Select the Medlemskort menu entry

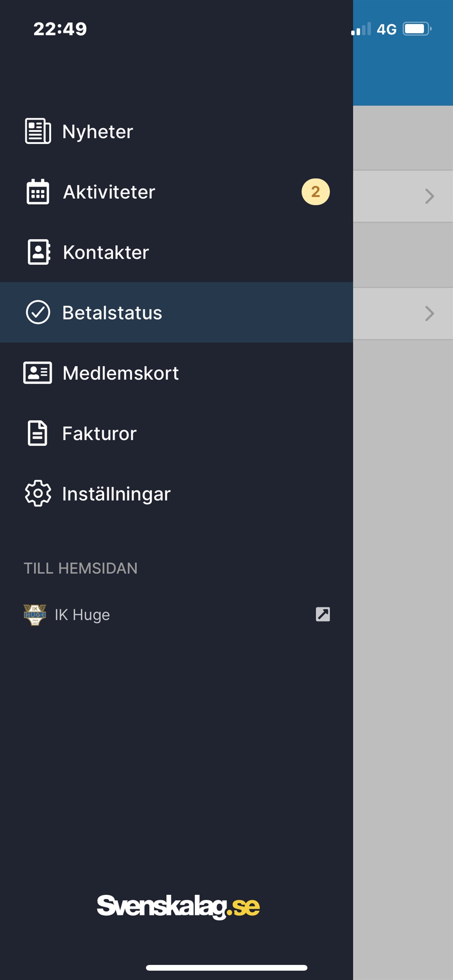[x=177, y=373]
